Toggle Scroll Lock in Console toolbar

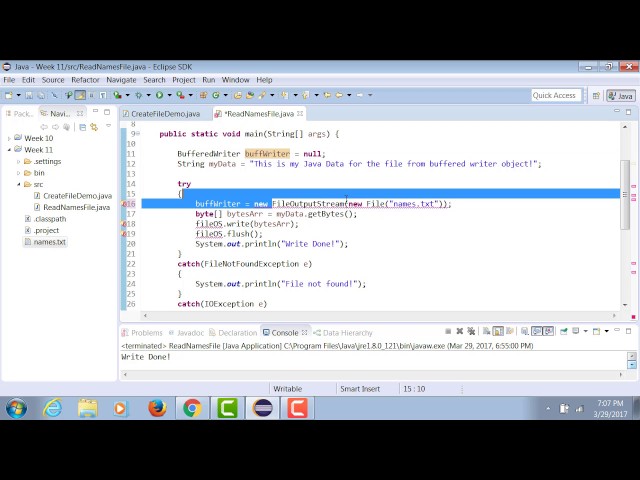tap(498, 331)
